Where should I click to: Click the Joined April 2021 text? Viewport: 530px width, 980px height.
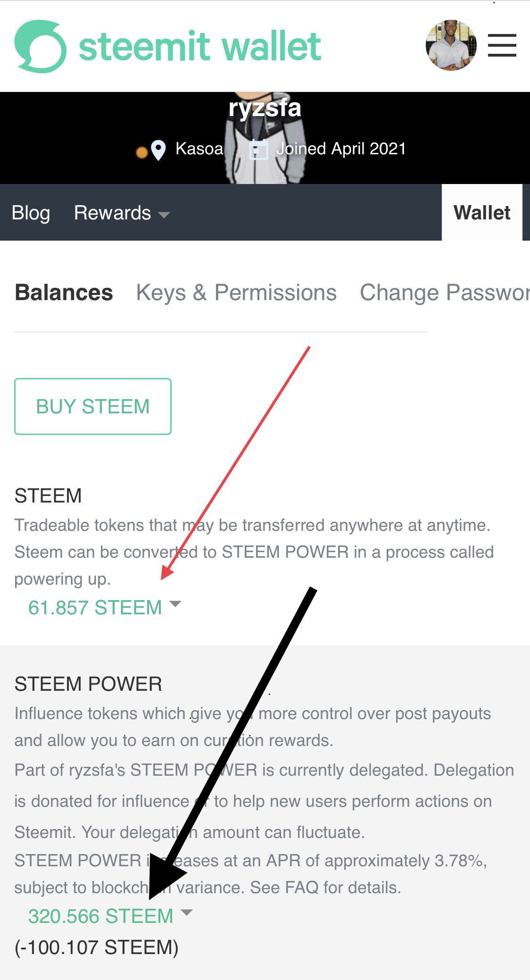[340, 149]
